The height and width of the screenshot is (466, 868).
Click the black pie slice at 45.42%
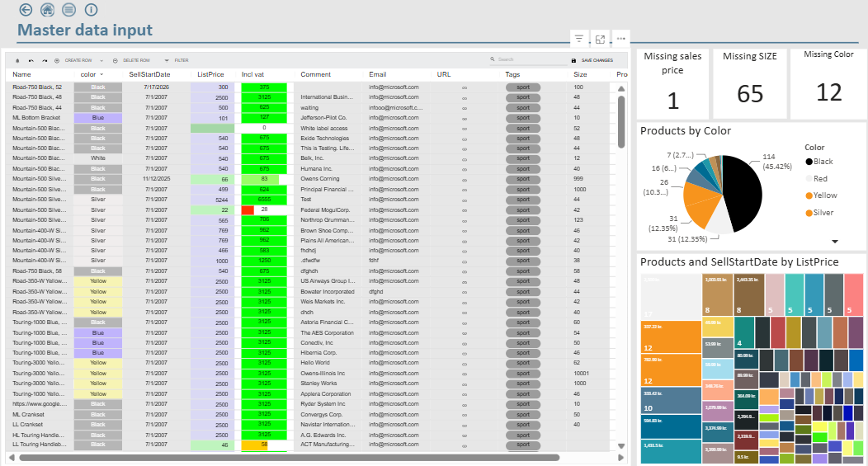click(x=743, y=191)
